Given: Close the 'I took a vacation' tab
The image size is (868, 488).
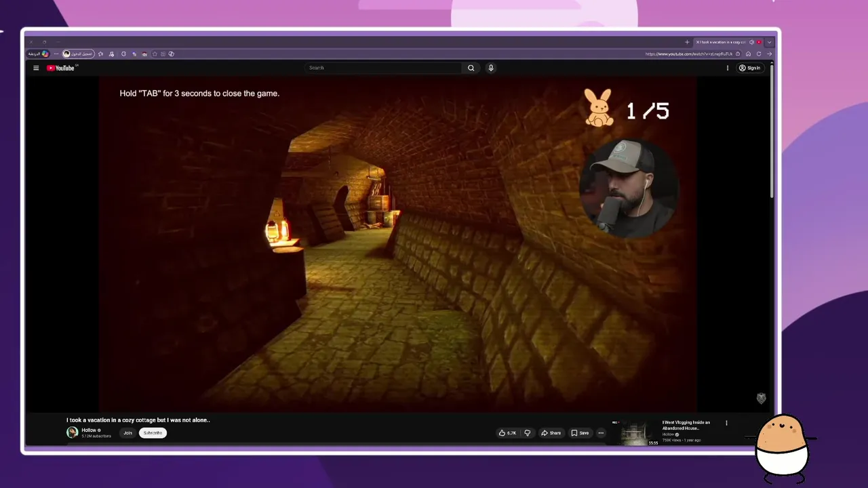Looking at the screenshot, I should click(x=698, y=42).
